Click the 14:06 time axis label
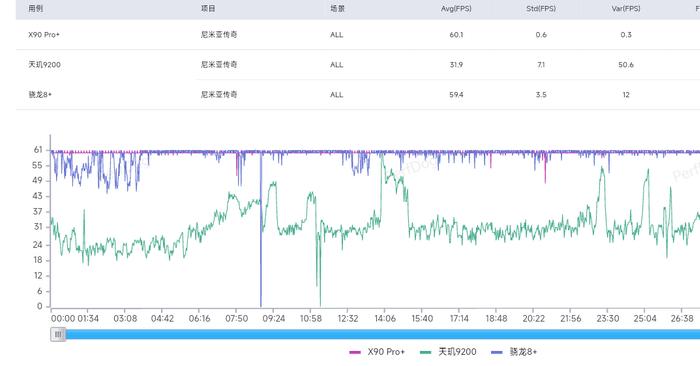The image size is (700, 366). click(385, 319)
